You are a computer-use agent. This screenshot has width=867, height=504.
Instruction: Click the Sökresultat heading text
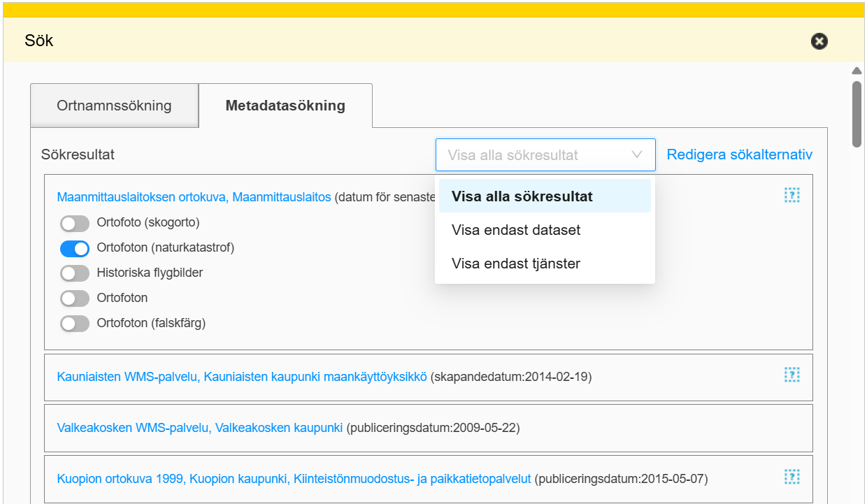78,154
